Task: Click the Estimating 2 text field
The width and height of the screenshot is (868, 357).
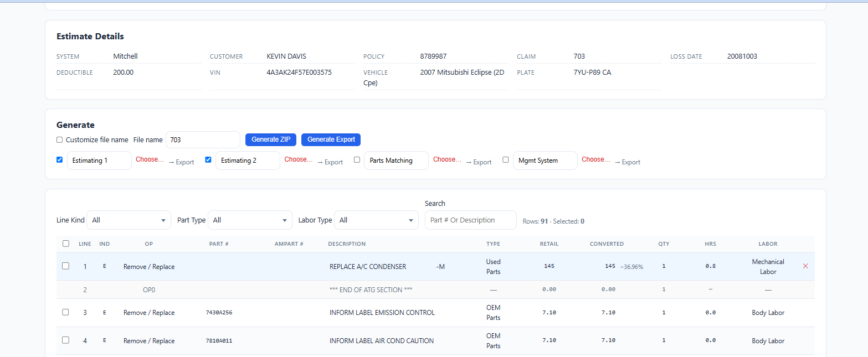Action: (248, 161)
